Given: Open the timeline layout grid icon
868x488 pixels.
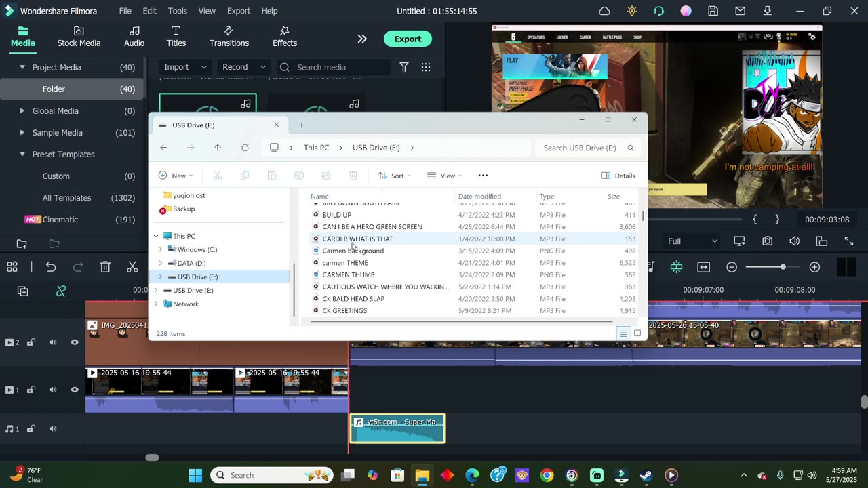Looking at the screenshot, I should click(x=12, y=267).
